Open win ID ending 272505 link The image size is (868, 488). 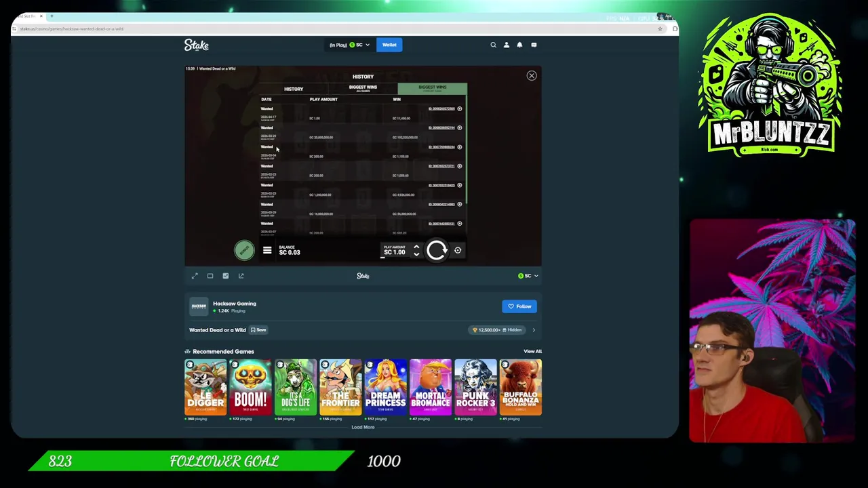441,108
